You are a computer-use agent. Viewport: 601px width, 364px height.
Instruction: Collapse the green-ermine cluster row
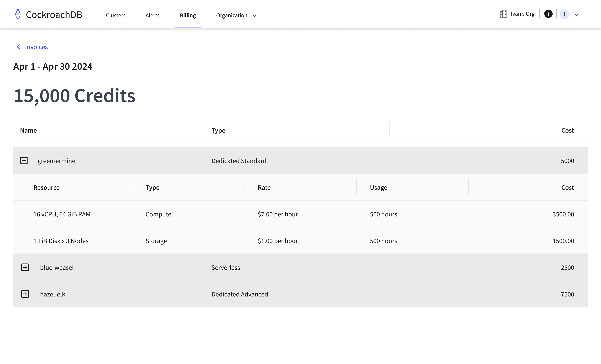click(24, 161)
